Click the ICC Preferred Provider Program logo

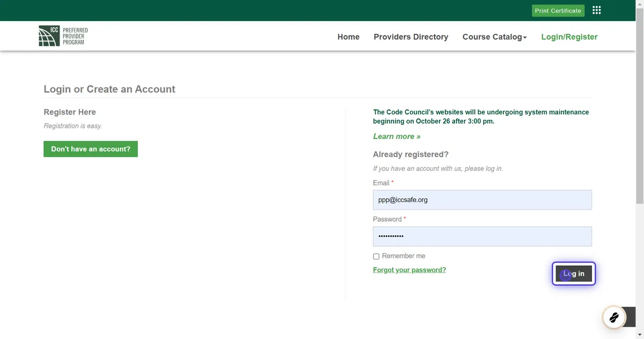click(63, 35)
